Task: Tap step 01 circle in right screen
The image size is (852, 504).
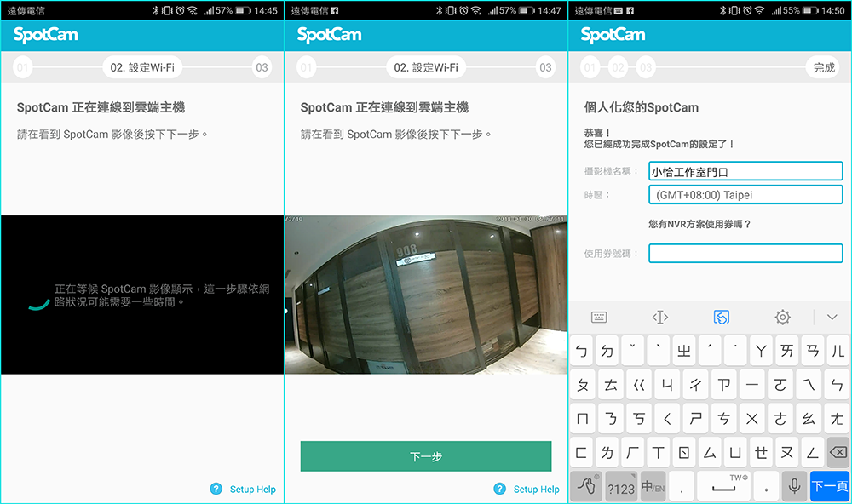Action: click(590, 67)
